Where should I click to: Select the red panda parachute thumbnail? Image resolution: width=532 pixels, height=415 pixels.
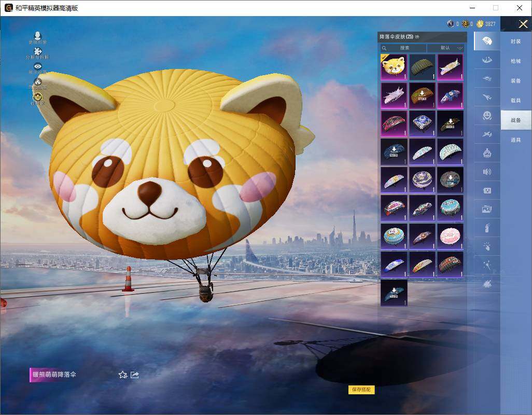[x=394, y=67]
